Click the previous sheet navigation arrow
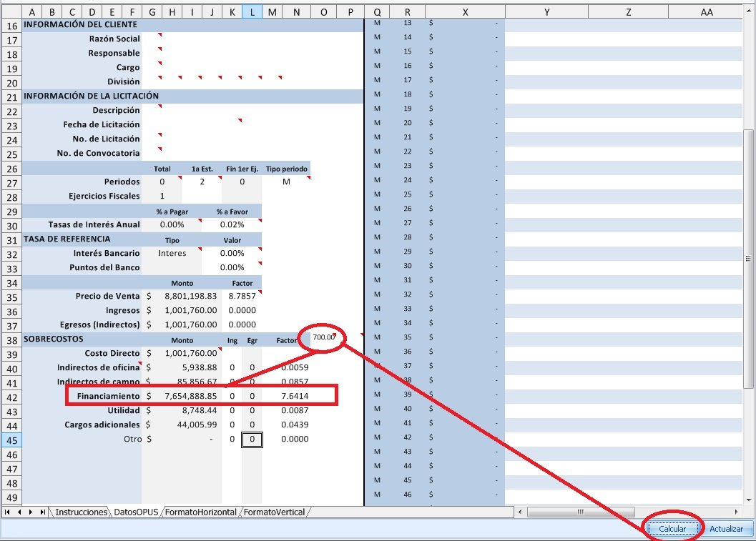756x541 pixels. (x=19, y=512)
